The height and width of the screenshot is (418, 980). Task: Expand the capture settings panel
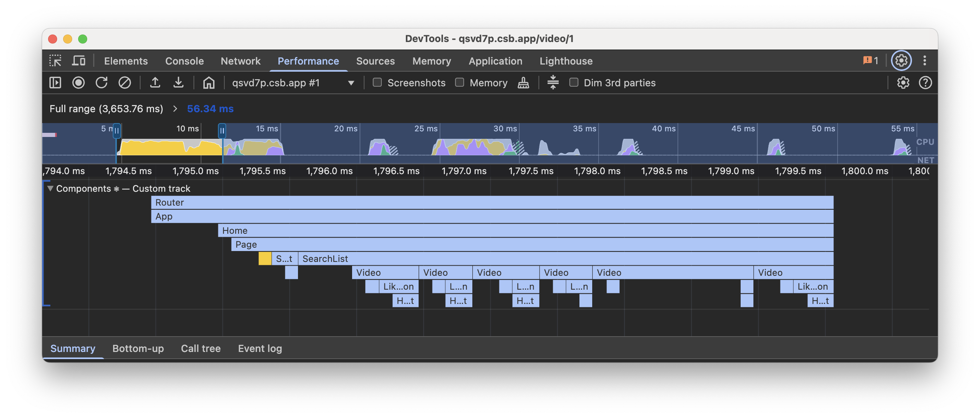903,83
